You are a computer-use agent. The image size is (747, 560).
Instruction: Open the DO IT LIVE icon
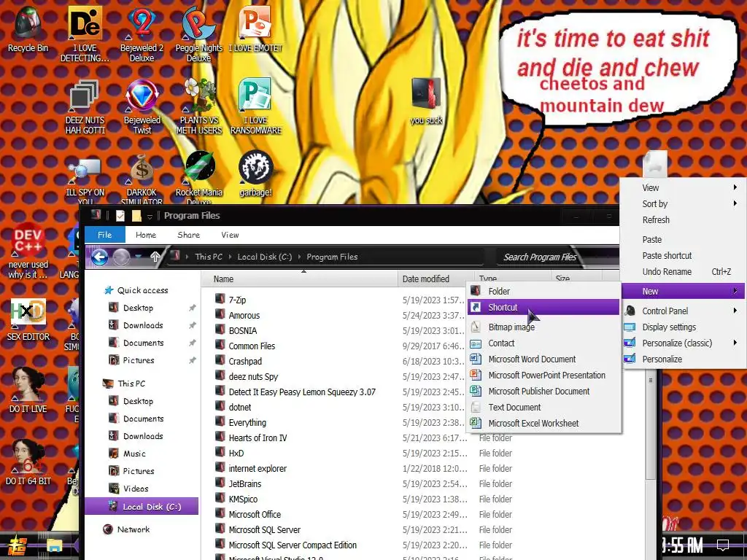(x=28, y=391)
